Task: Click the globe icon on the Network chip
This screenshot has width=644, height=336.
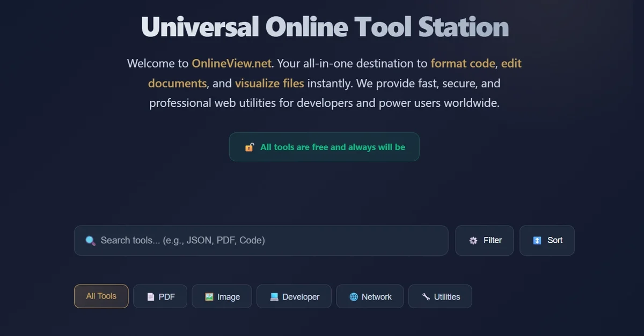Action: (353, 296)
